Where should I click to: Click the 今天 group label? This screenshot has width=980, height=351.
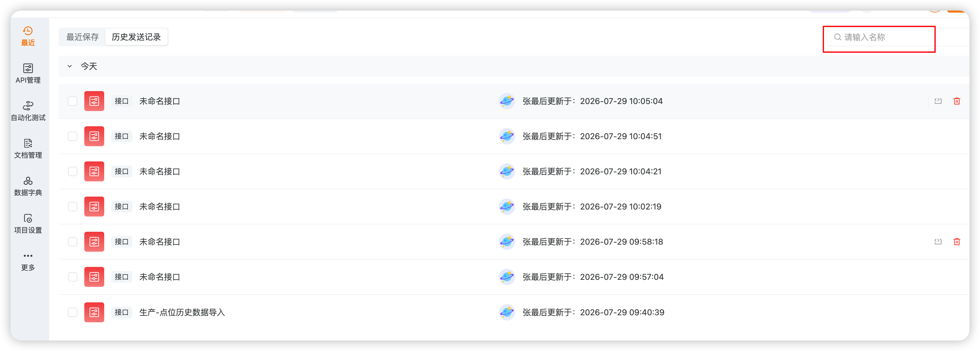[89, 66]
